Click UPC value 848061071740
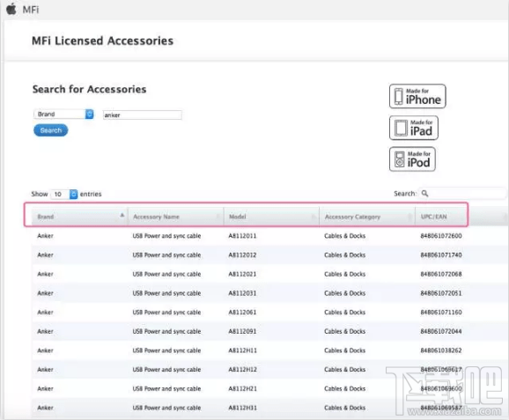This screenshot has height=420, width=509. 441,255
